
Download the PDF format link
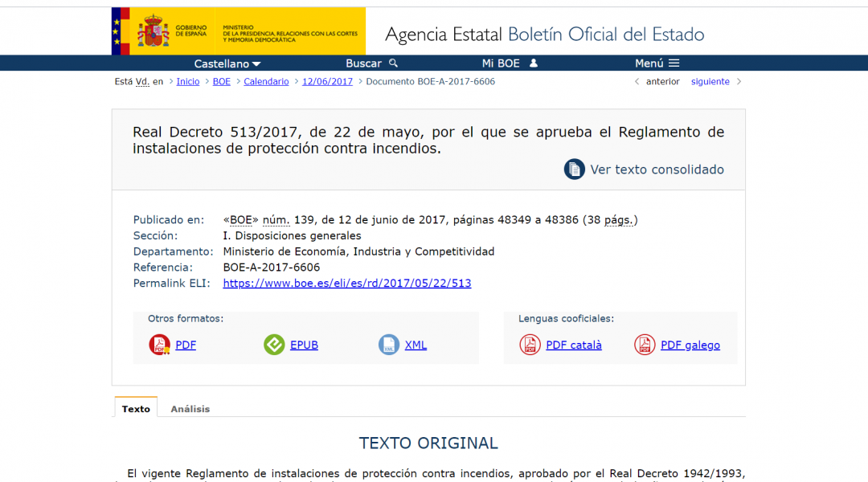186,345
